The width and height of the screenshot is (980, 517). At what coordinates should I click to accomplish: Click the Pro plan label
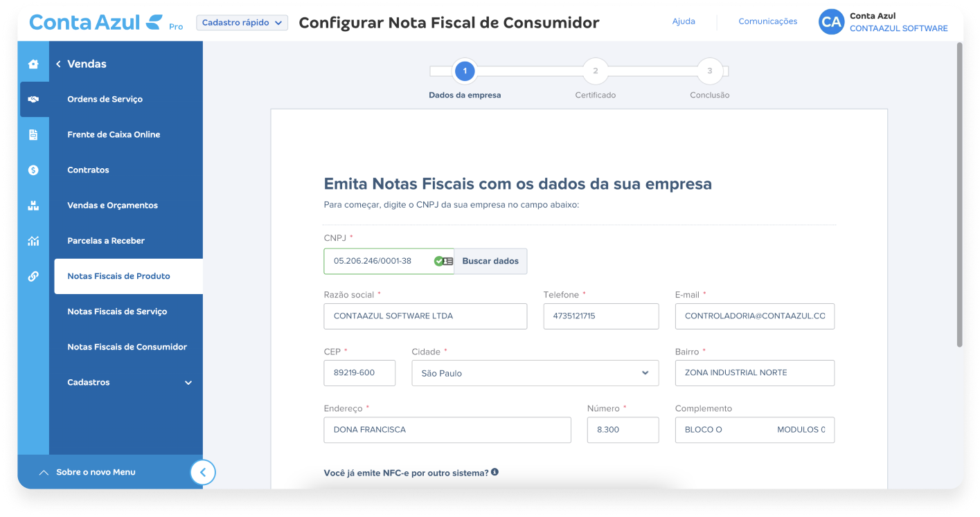pyautogui.click(x=176, y=27)
